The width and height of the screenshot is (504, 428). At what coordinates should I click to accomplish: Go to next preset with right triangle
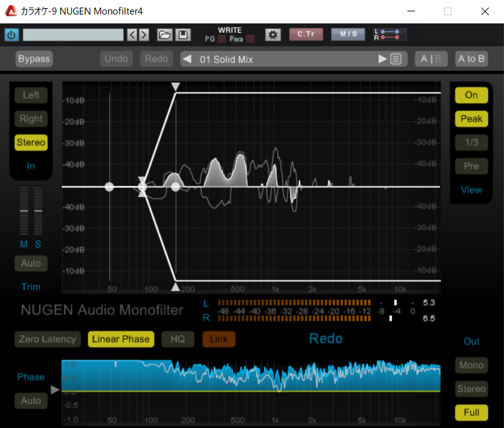tap(382, 59)
